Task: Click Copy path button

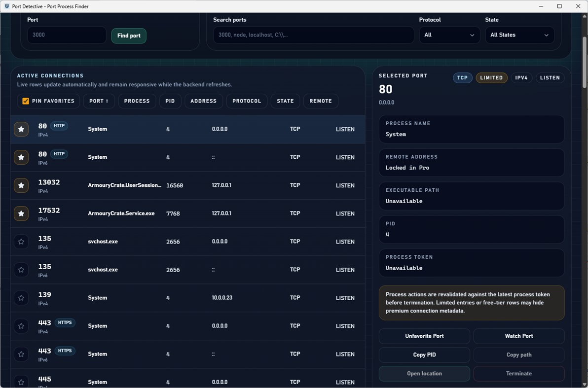Action: pyautogui.click(x=518, y=354)
